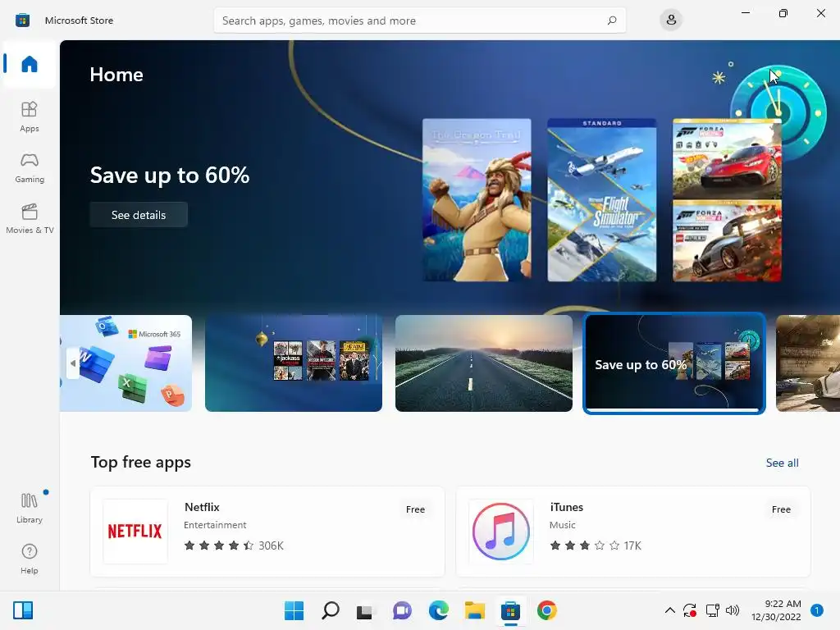Click the Save up to 60% hero headline

click(x=170, y=176)
